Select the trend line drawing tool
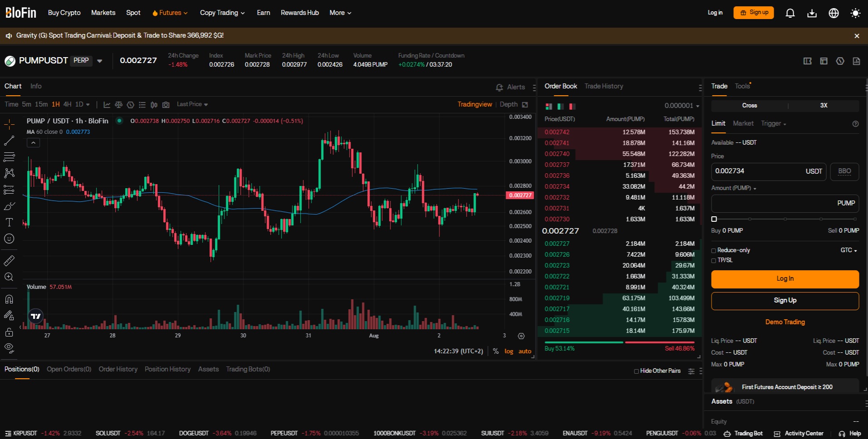Image resolution: width=868 pixels, height=439 pixels. 9,141
